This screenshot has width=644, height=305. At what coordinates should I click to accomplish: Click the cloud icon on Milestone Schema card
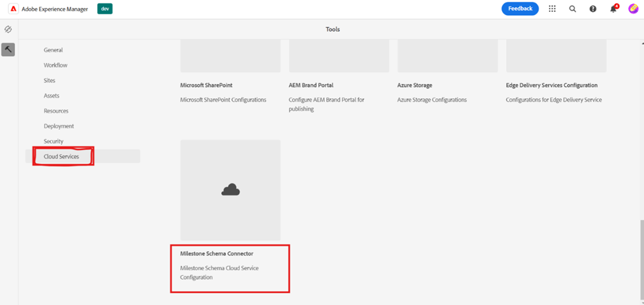coord(231,189)
